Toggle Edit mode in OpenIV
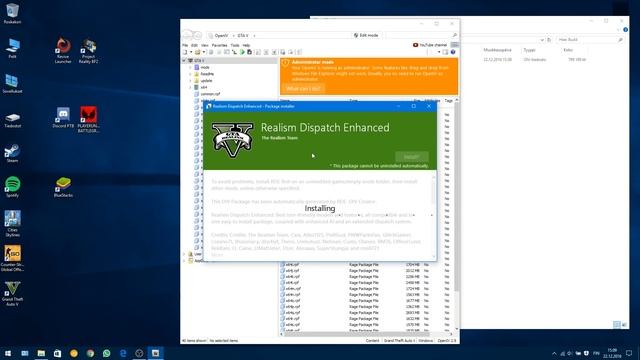 point(366,36)
